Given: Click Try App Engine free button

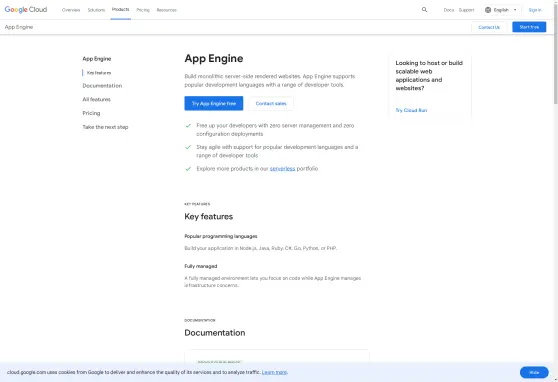Looking at the screenshot, I should [x=214, y=103].
